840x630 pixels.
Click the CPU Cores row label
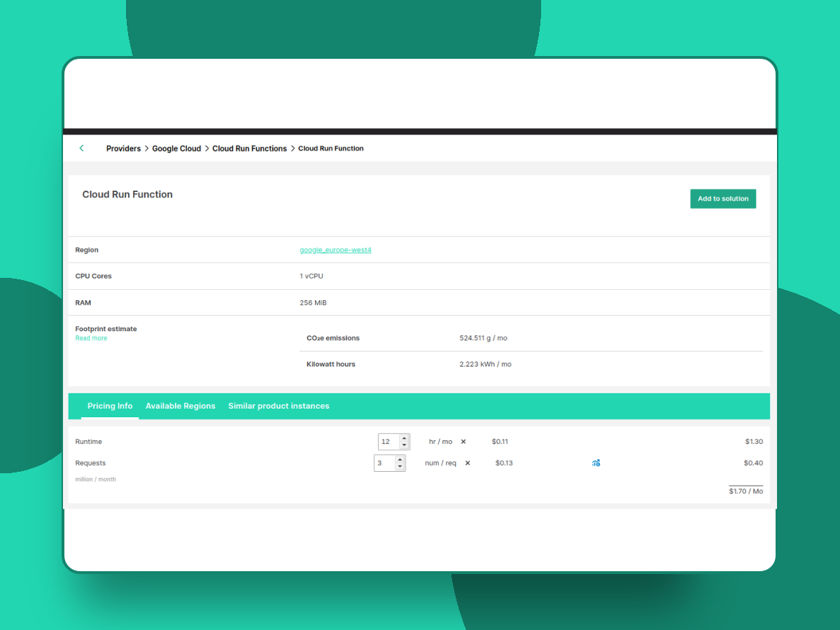pos(94,276)
